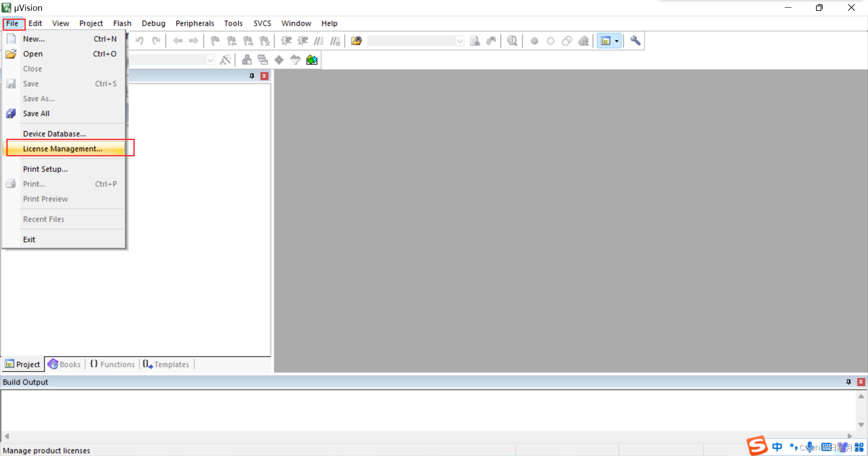Click the Sogou input method S icon
This screenshot has height=456, width=868.
tap(757, 446)
